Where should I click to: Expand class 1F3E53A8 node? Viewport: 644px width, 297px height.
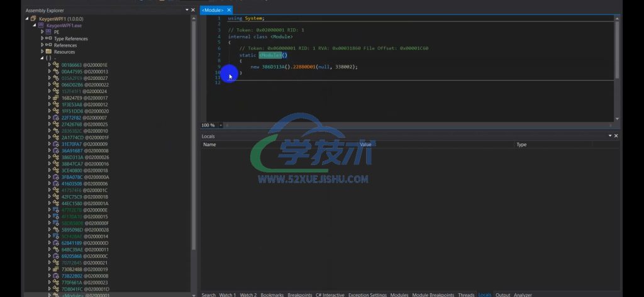pos(49,104)
